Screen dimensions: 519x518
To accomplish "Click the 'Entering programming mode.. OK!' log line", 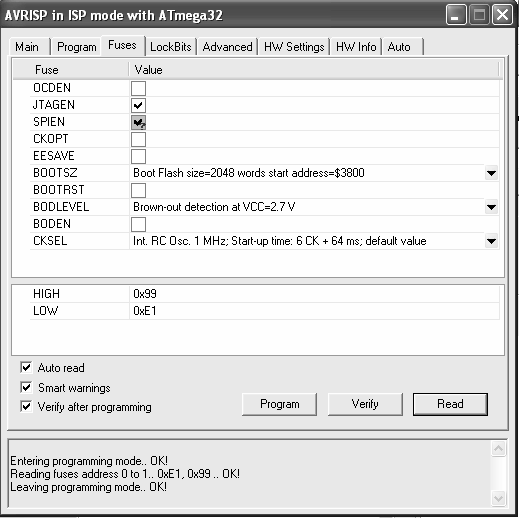I will pos(89,461).
